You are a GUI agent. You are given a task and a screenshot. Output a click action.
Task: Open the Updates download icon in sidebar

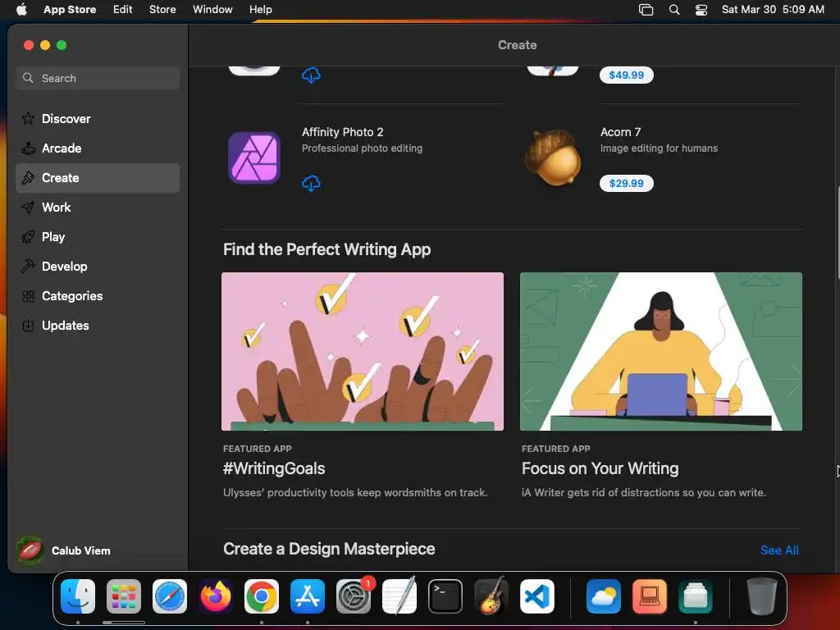coord(28,325)
